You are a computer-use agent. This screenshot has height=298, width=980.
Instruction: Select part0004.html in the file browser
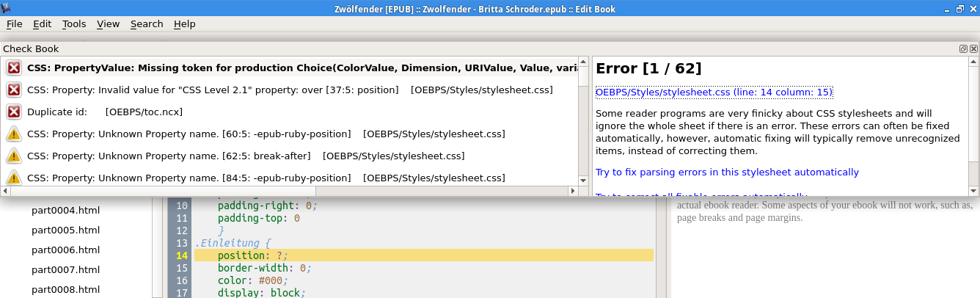pos(65,210)
